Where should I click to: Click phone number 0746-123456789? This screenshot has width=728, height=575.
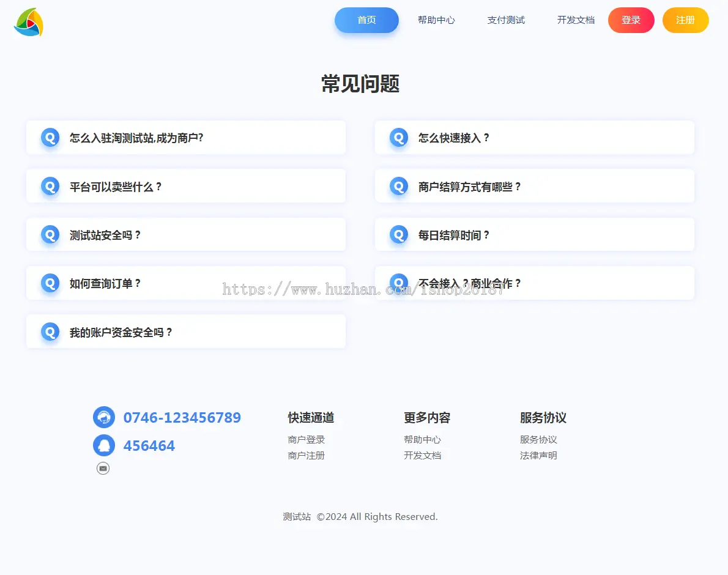[x=182, y=418]
